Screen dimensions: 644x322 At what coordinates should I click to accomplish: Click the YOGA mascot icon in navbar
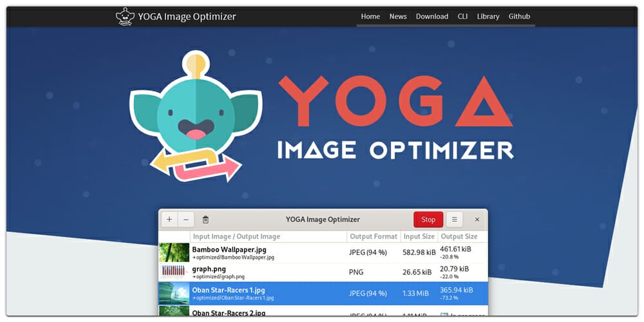point(125,17)
